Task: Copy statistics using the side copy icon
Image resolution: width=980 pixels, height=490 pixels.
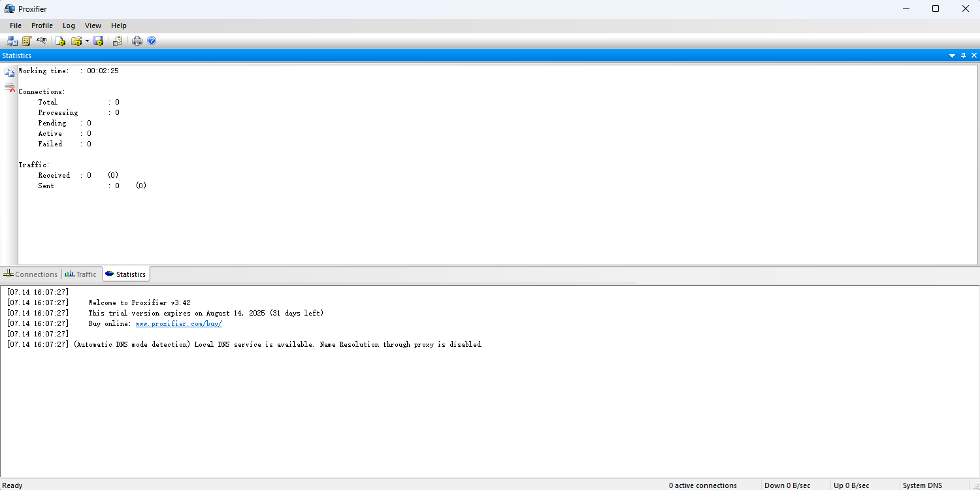Action: (10, 73)
